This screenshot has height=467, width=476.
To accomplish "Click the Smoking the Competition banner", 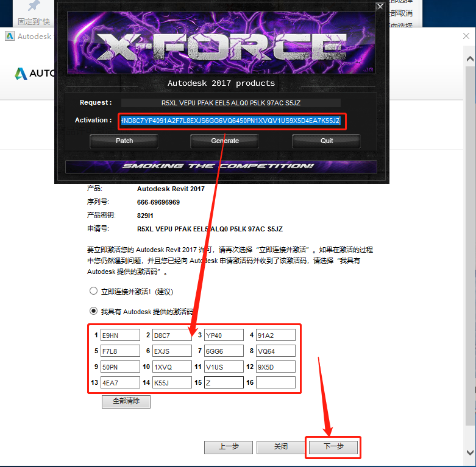I will pyautogui.click(x=221, y=166).
